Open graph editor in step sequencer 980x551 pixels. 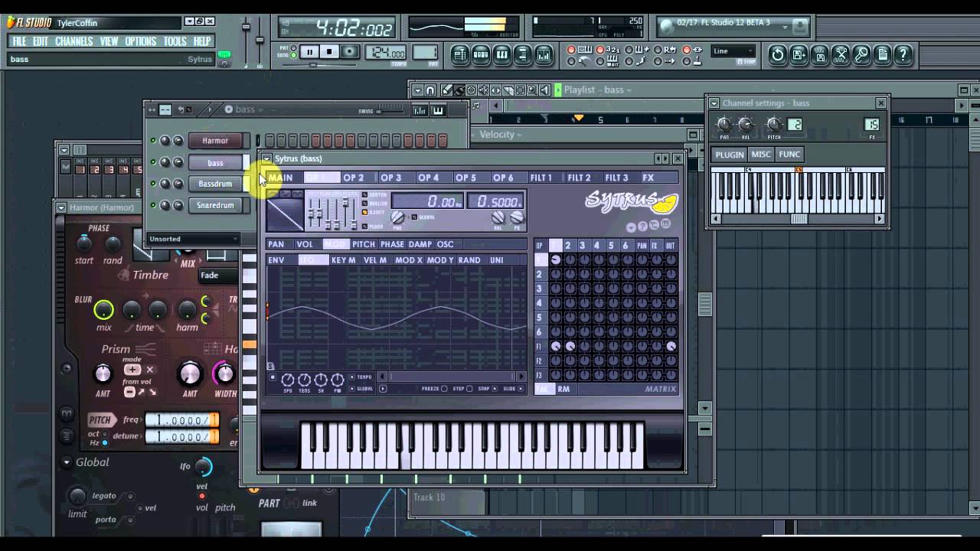pyautogui.click(x=420, y=110)
